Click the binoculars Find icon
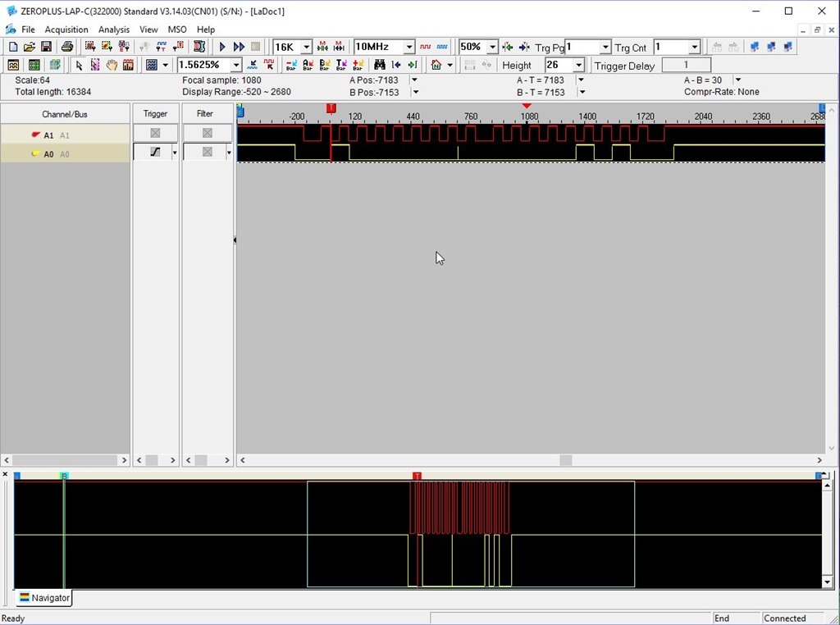The width and height of the screenshot is (840, 625). tap(379, 66)
